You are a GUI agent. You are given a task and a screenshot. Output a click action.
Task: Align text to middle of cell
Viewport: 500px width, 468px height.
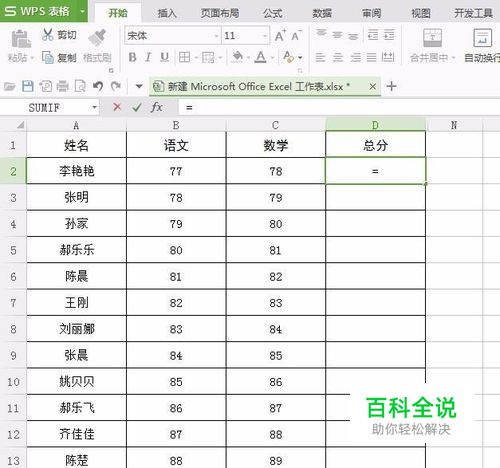tap(337, 35)
